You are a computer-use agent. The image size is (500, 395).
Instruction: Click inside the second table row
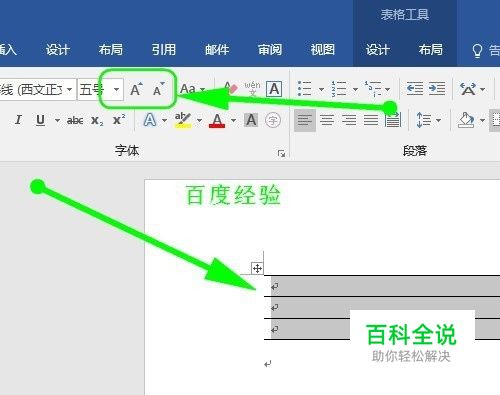pos(382,308)
